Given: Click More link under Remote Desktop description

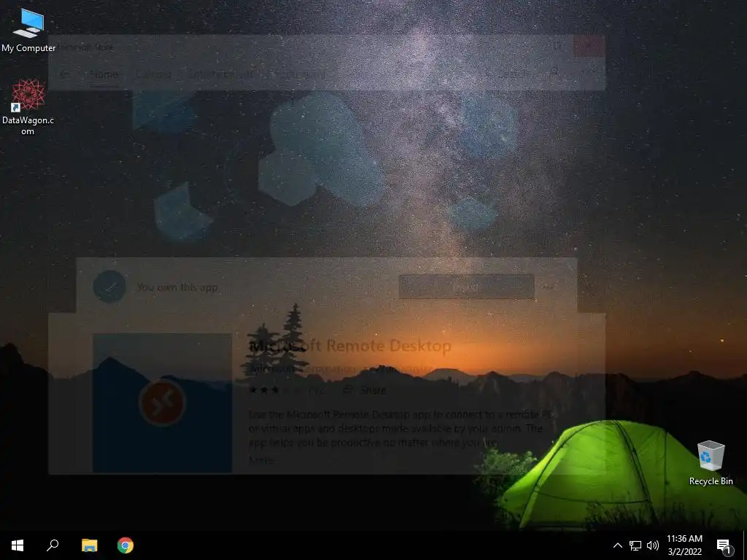Looking at the screenshot, I should pyautogui.click(x=261, y=460).
